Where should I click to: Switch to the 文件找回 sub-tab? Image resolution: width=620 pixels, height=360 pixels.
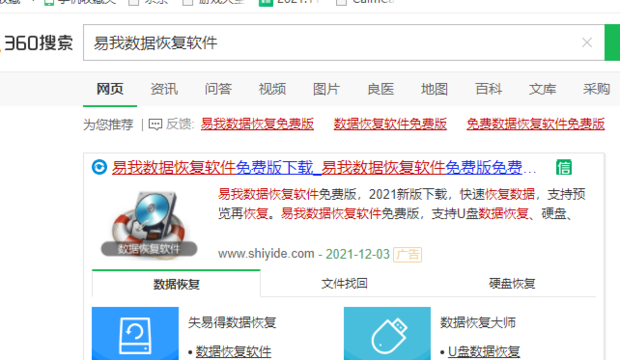tap(344, 284)
